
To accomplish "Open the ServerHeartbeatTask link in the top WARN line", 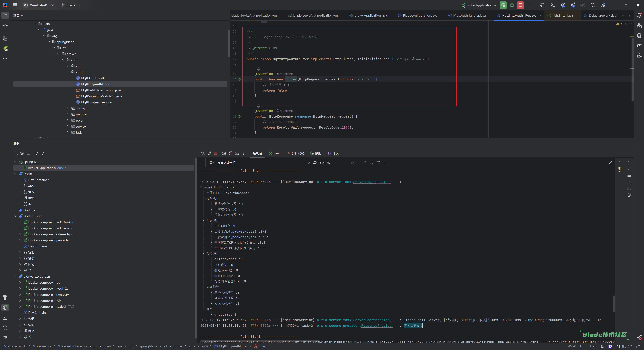I will 372,182.
